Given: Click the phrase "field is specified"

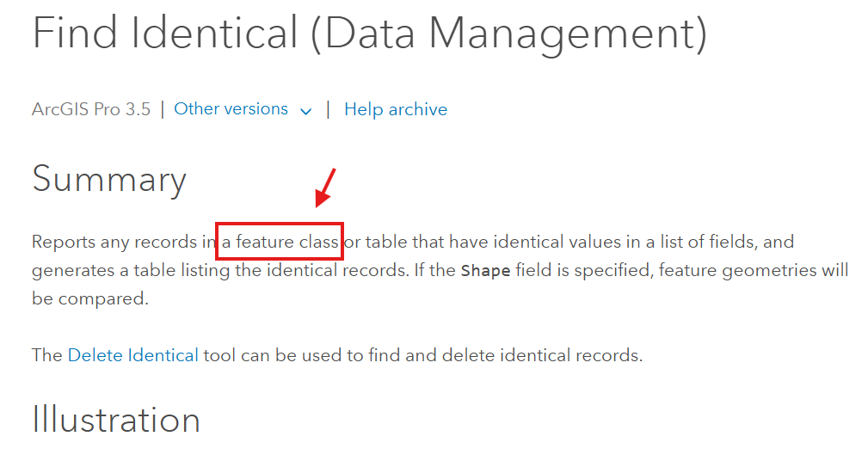Looking at the screenshot, I should click(x=581, y=270).
